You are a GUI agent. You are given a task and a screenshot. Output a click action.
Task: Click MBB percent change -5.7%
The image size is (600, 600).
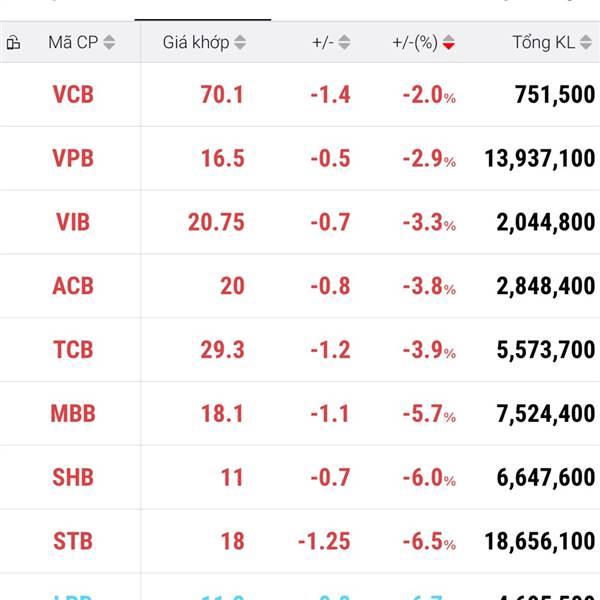pyautogui.click(x=429, y=414)
